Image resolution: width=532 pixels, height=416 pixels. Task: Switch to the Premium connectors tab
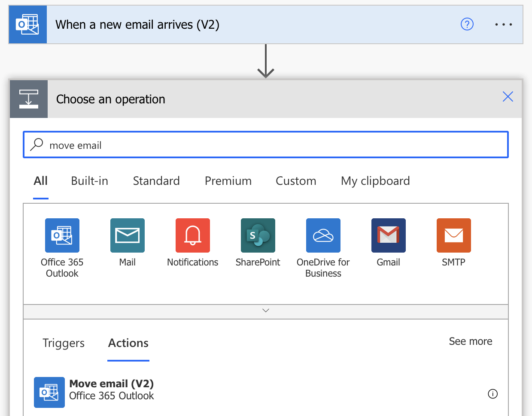click(x=228, y=181)
